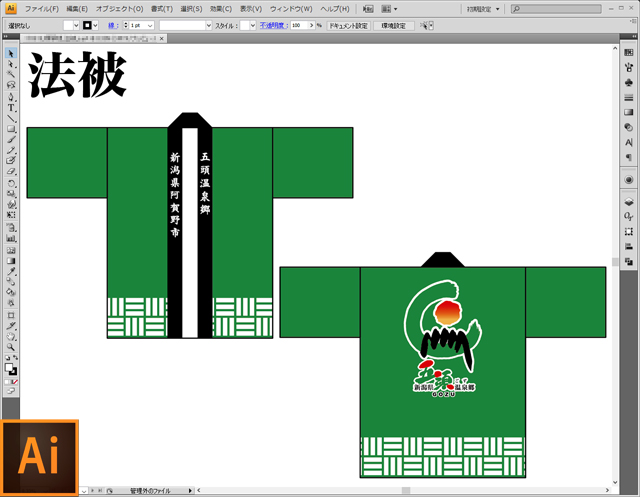Select the Selection (arrow) tool
The width and height of the screenshot is (640, 497).
click(x=11, y=53)
